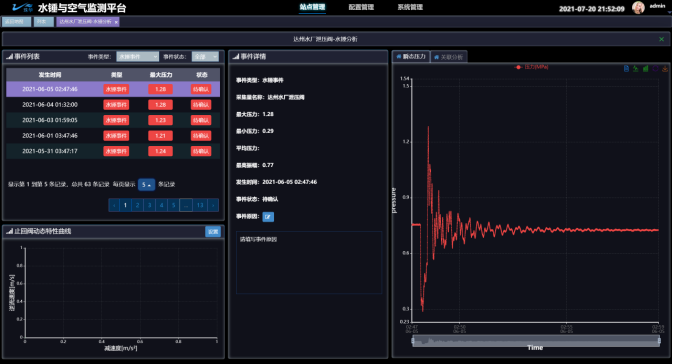Switch chart to line view icon
The height and width of the screenshot is (364, 673).
636,69
